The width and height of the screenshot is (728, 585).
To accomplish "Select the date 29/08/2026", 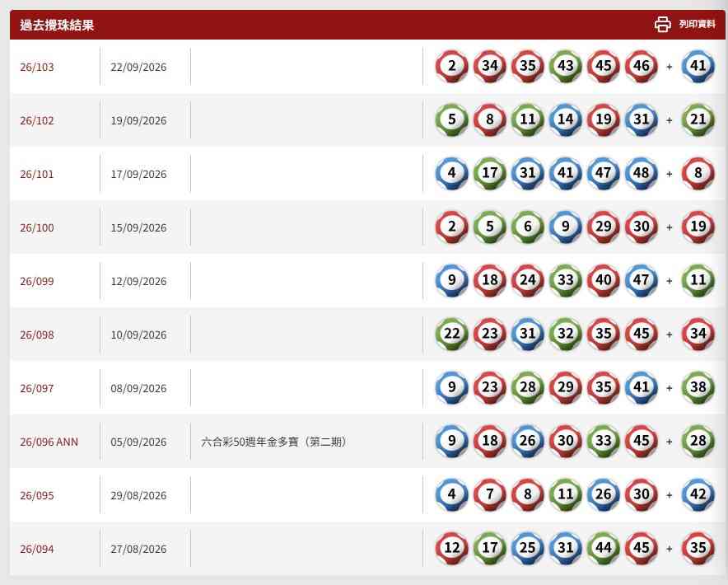I will point(138,495).
